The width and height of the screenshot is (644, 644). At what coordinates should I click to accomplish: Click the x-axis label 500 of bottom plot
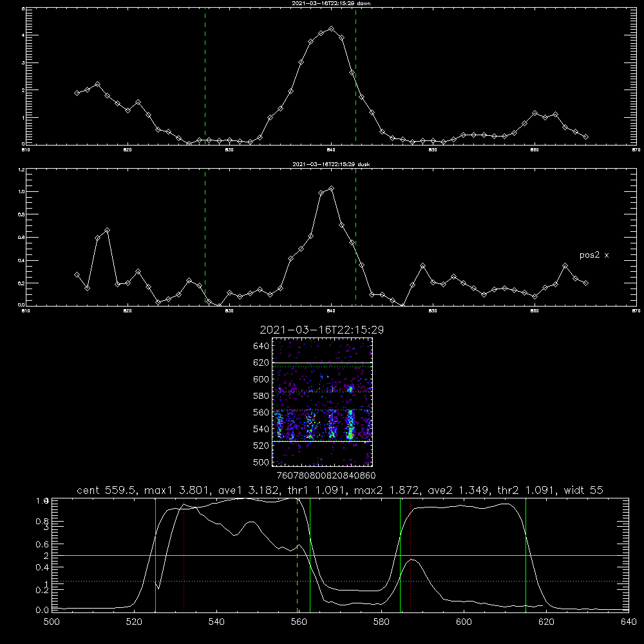(52, 622)
